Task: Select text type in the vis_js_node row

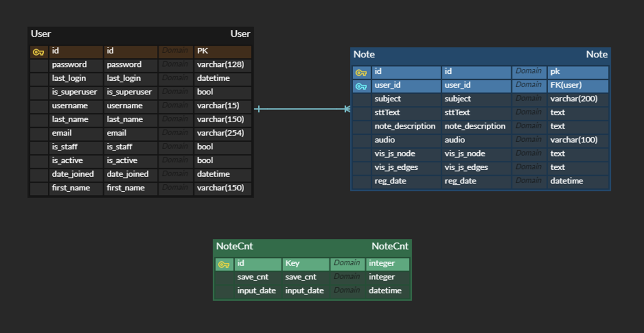Action: 578,154
